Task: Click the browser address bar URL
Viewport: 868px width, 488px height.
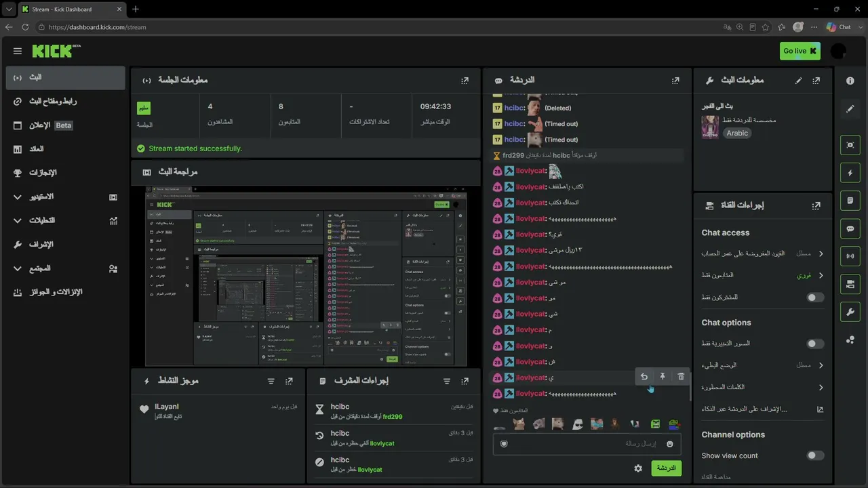Action: click(98, 27)
